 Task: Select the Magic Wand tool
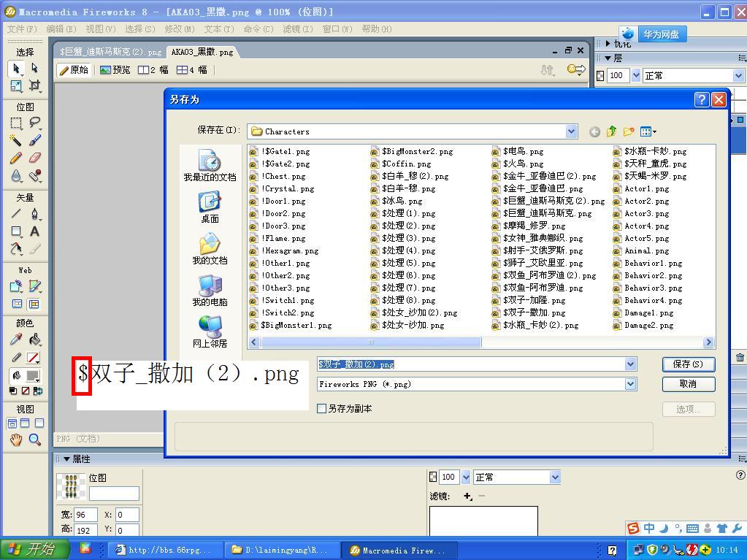(x=16, y=140)
